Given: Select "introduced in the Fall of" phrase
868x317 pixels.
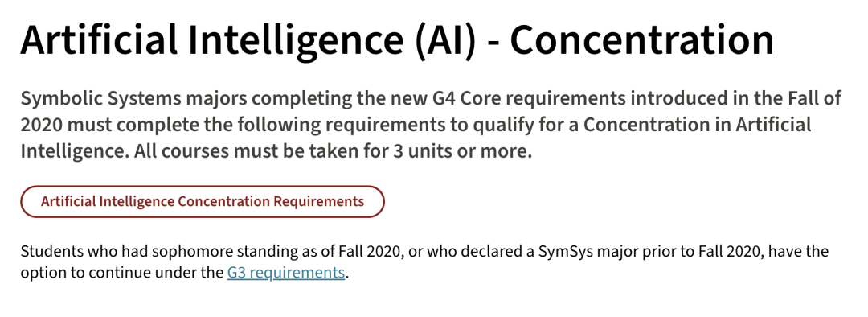Looking at the screenshot, I should coord(735,99).
